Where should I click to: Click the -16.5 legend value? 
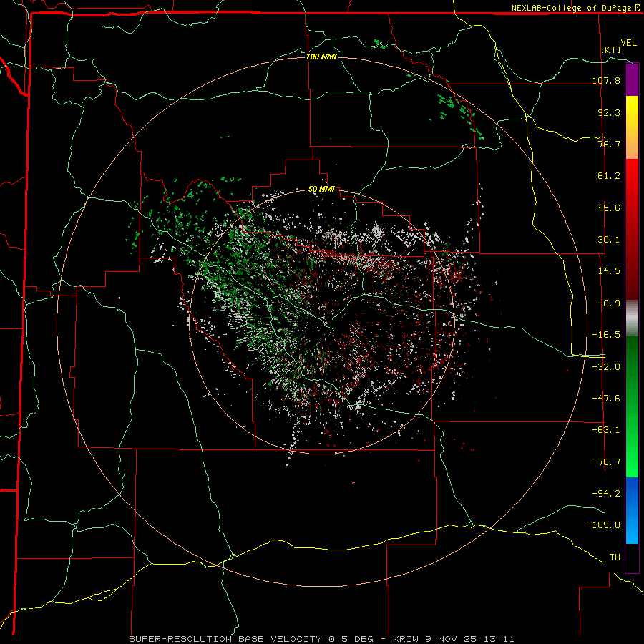click(x=606, y=335)
